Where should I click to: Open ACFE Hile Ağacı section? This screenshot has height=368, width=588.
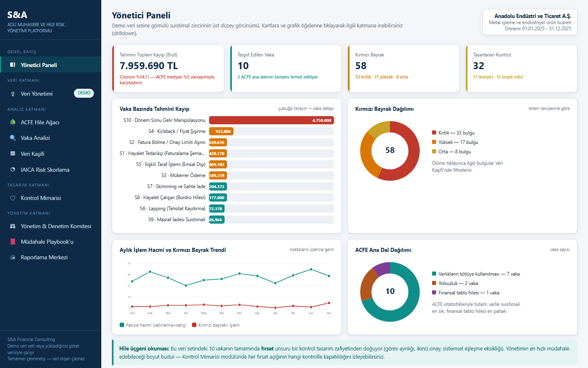click(51, 122)
